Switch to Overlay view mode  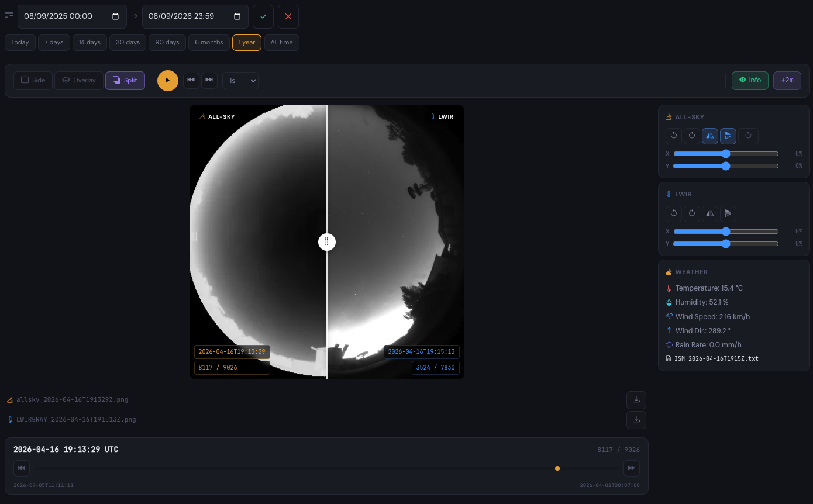(79, 80)
